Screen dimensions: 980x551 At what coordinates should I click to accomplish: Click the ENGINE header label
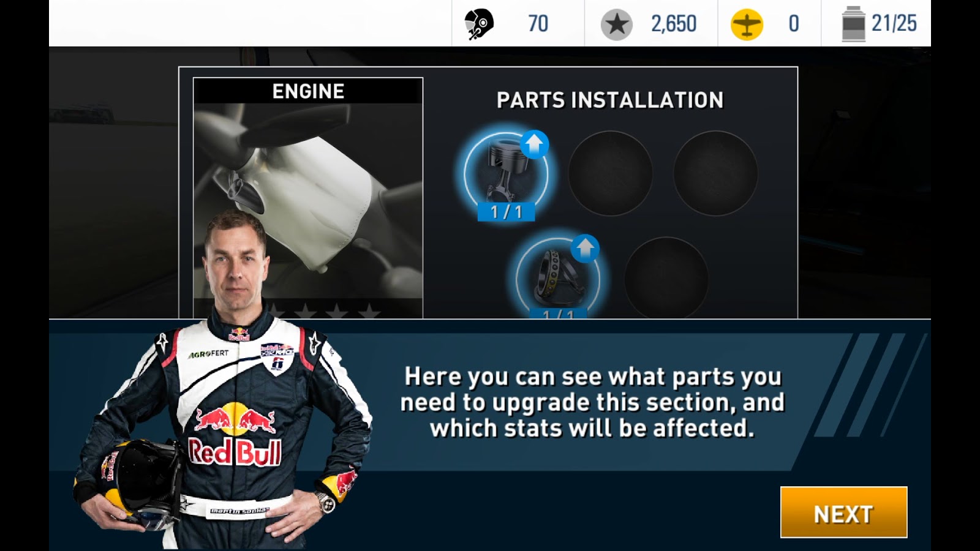308,91
